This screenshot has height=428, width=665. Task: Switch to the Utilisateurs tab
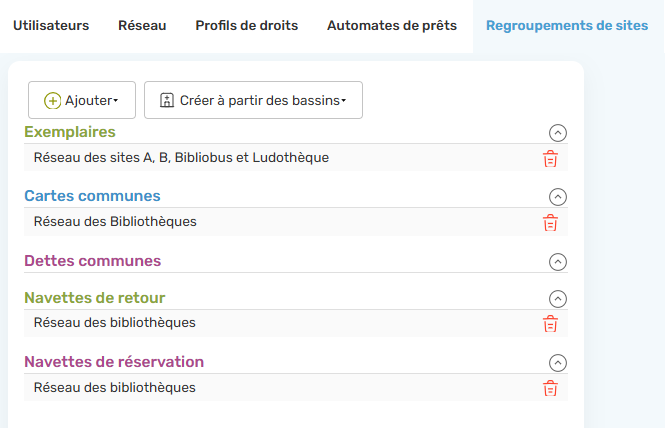pyautogui.click(x=51, y=25)
